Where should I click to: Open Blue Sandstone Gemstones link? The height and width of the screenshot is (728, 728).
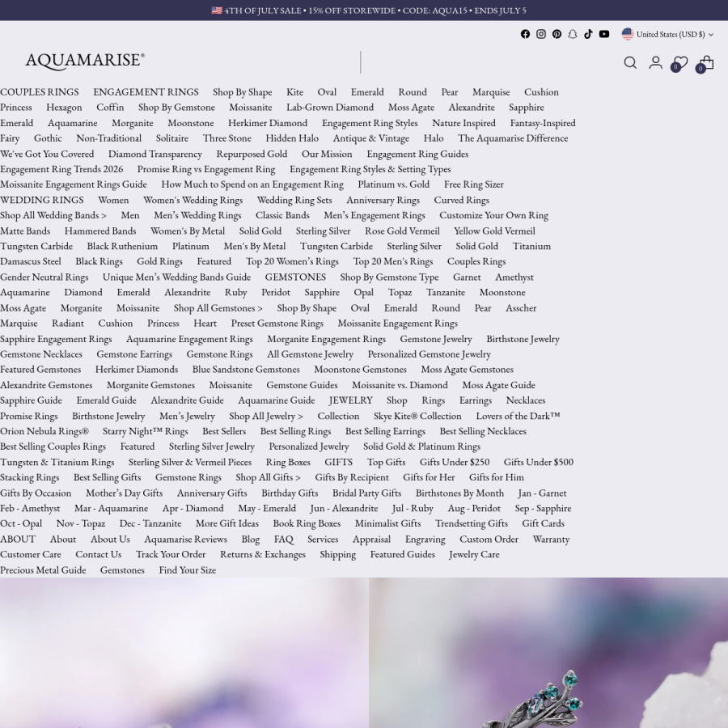(x=246, y=370)
